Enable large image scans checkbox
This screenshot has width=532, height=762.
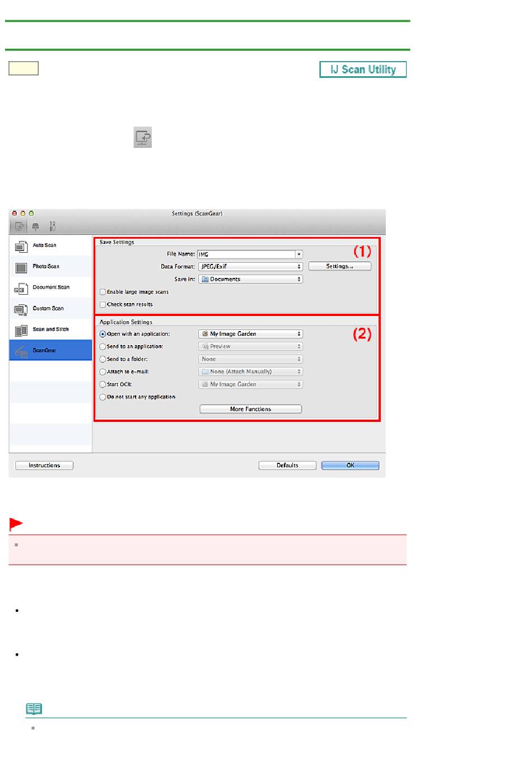pyautogui.click(x=103, y=292)
